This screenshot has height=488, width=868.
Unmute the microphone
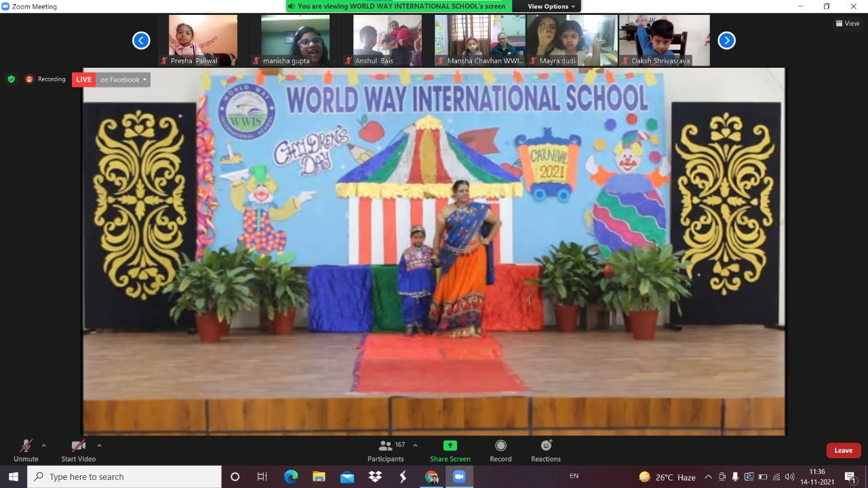[26, 450]
